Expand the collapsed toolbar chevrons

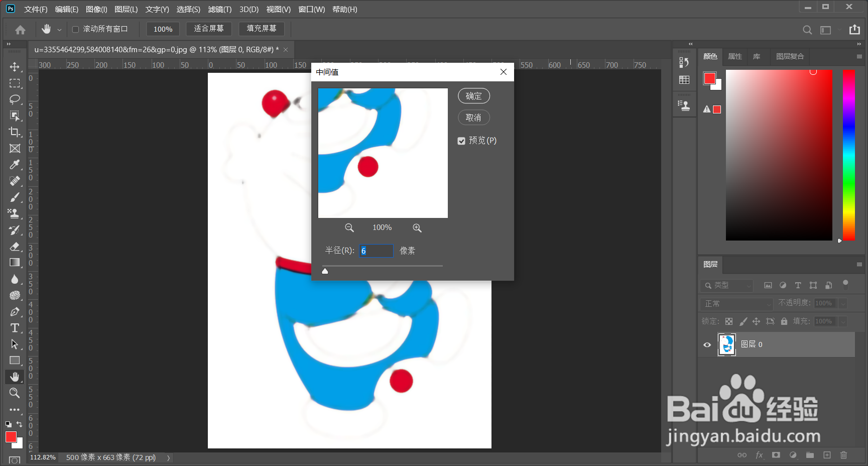(x=9, y=44)
